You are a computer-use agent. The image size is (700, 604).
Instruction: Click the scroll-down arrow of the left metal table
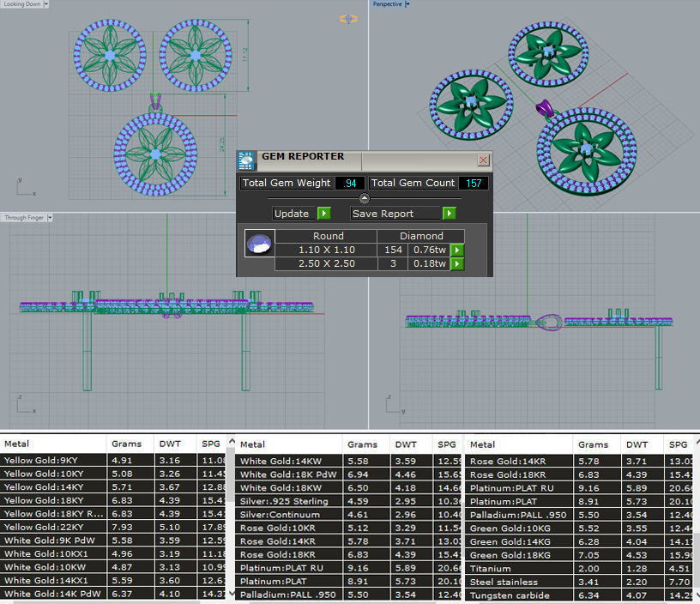232,593
